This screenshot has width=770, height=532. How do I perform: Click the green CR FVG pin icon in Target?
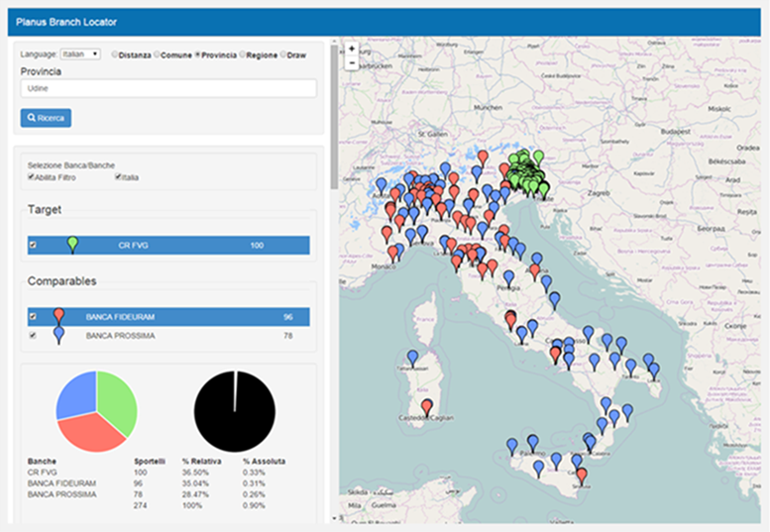[71, 243]
